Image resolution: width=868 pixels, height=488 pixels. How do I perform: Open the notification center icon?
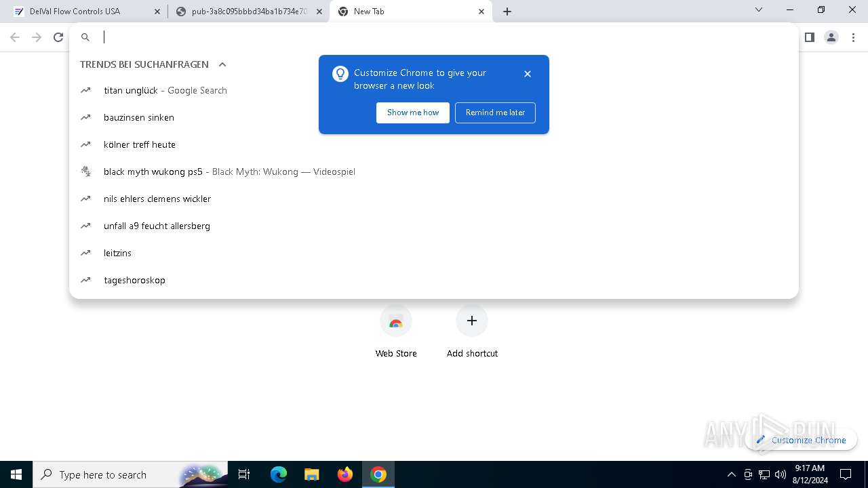pyautogui.click(x=846, y=474)
